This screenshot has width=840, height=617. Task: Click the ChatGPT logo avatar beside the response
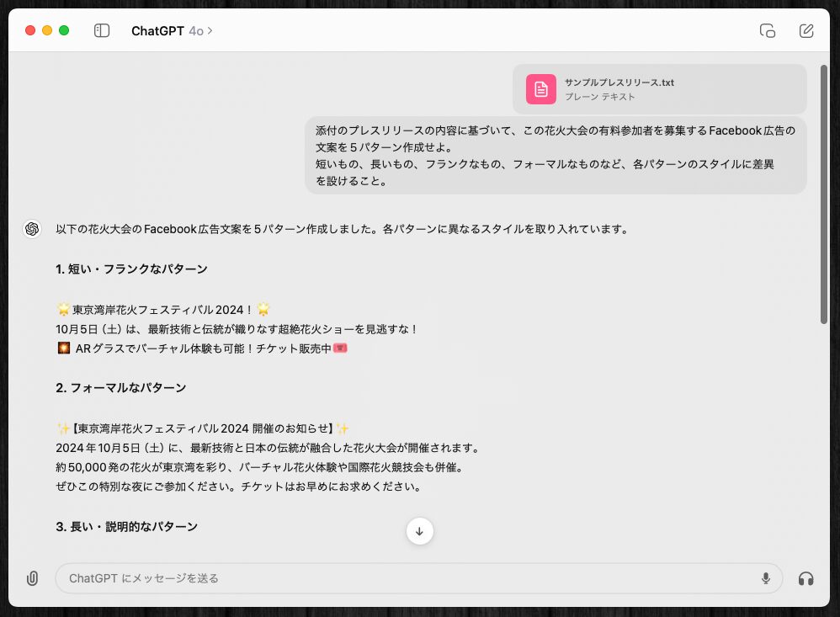coord(32,229)
